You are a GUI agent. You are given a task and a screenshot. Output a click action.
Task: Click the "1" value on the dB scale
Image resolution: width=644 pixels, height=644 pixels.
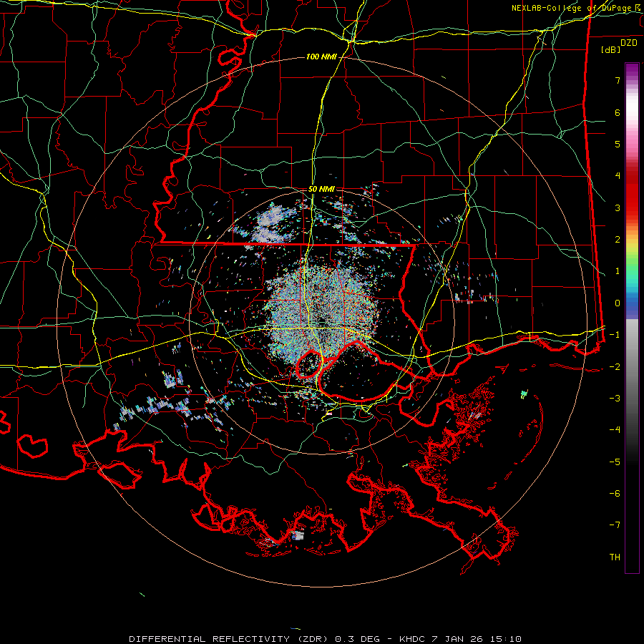click(618, 271)
